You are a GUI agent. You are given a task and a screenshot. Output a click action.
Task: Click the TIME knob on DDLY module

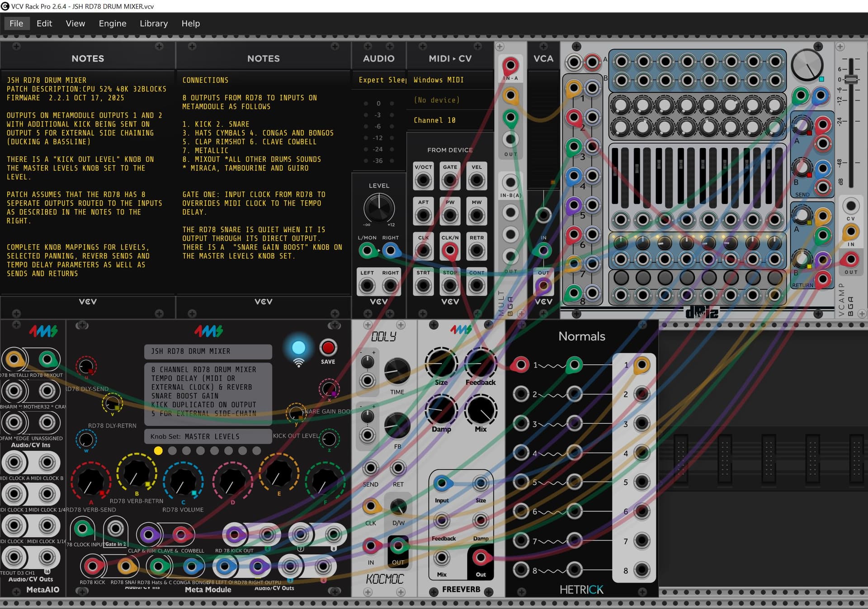[x=397, y=371]
